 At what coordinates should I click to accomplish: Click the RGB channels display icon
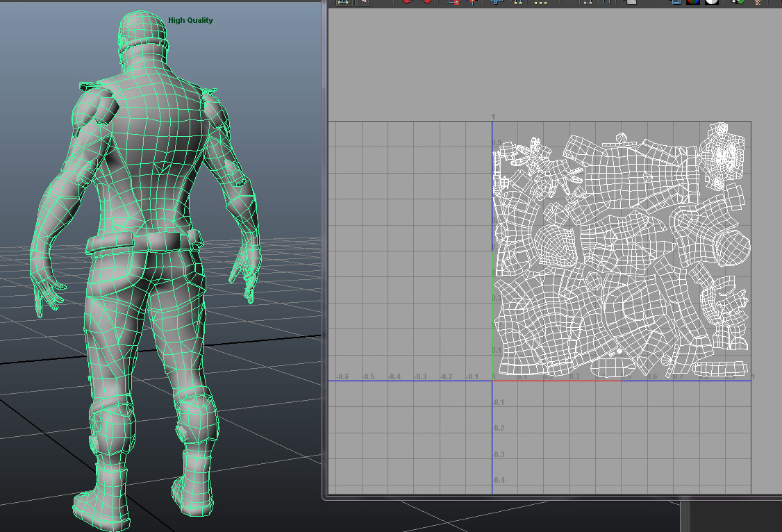pos(693,2)
